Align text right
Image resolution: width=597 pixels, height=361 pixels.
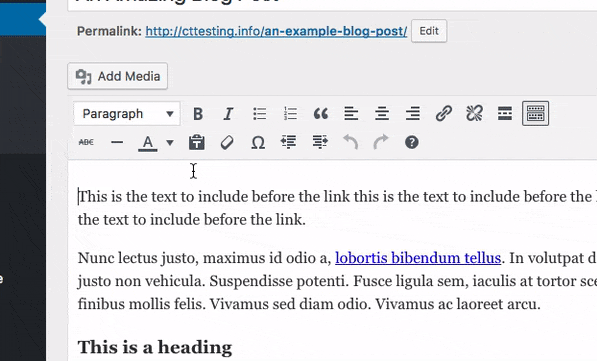pyautogui.click(x=413, y=113)
